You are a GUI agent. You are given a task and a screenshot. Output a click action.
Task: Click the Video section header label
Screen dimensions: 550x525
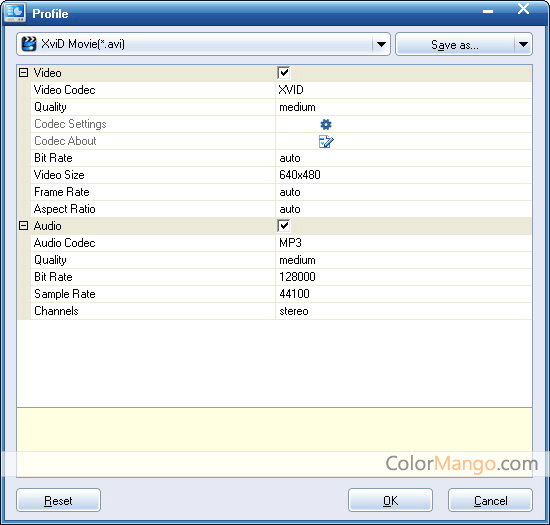click(47, 73)
